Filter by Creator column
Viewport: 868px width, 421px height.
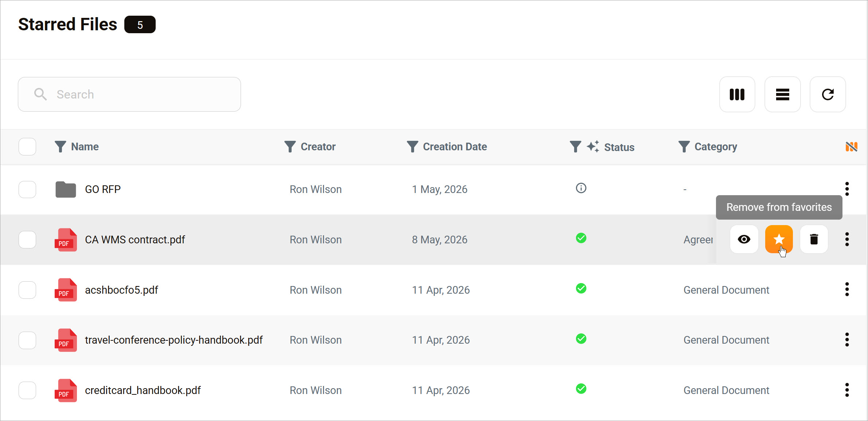point(290,147)
